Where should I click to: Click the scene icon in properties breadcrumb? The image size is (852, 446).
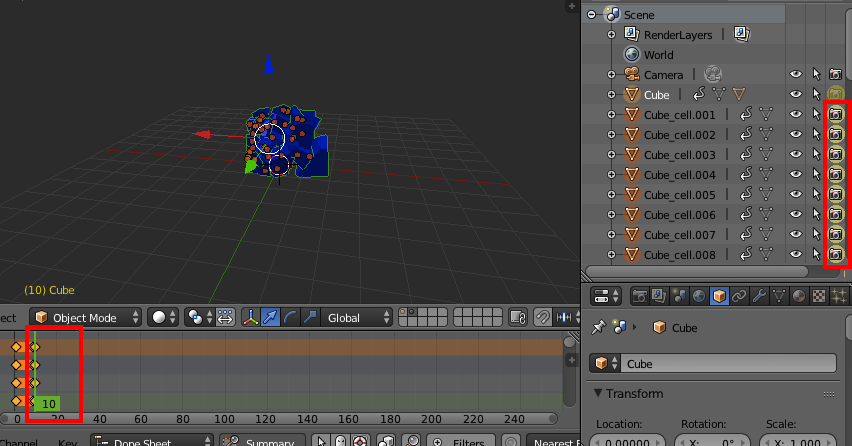tap(619, 327)
